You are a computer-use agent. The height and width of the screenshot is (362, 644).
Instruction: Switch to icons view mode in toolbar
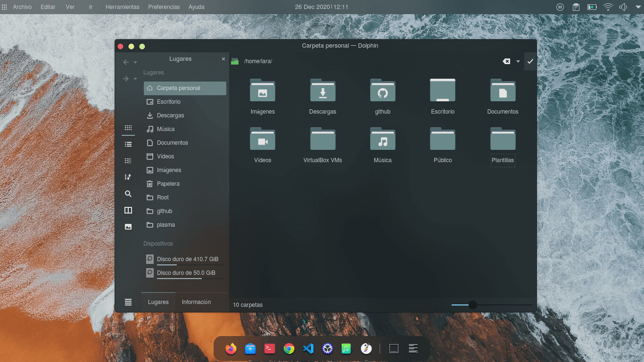[x=128, y=128]
